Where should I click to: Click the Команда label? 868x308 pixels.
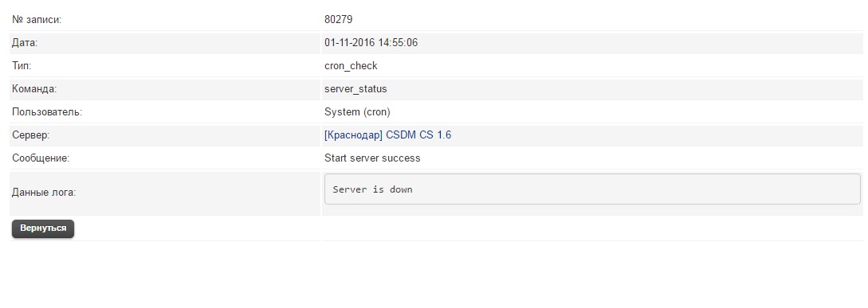(34, 89)
